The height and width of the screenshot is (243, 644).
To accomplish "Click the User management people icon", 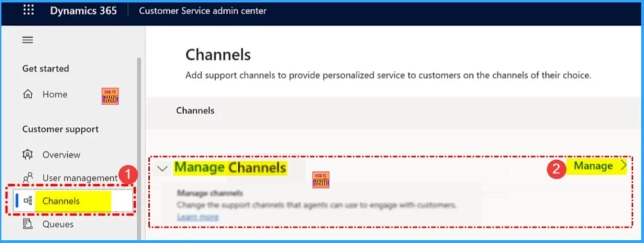I will tap(28, 178).
